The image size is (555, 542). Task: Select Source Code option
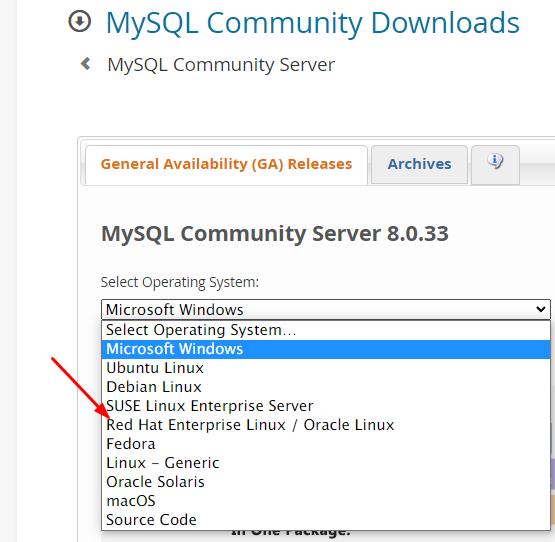click(326, 520)
